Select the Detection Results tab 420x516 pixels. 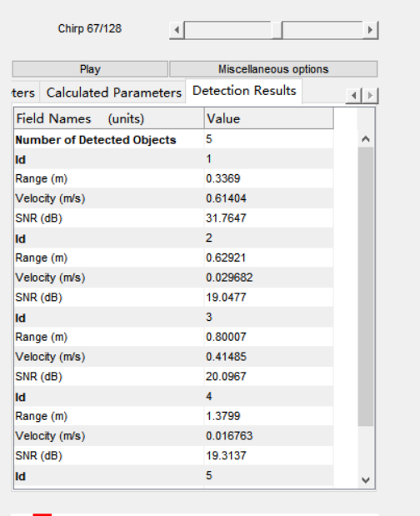[244, 91]
